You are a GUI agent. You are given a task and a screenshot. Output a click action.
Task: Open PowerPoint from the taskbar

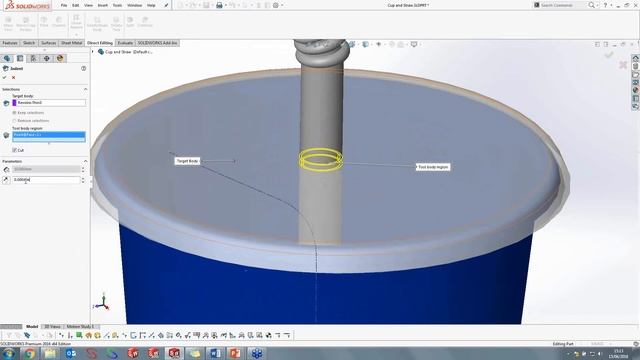pos(236,353)
